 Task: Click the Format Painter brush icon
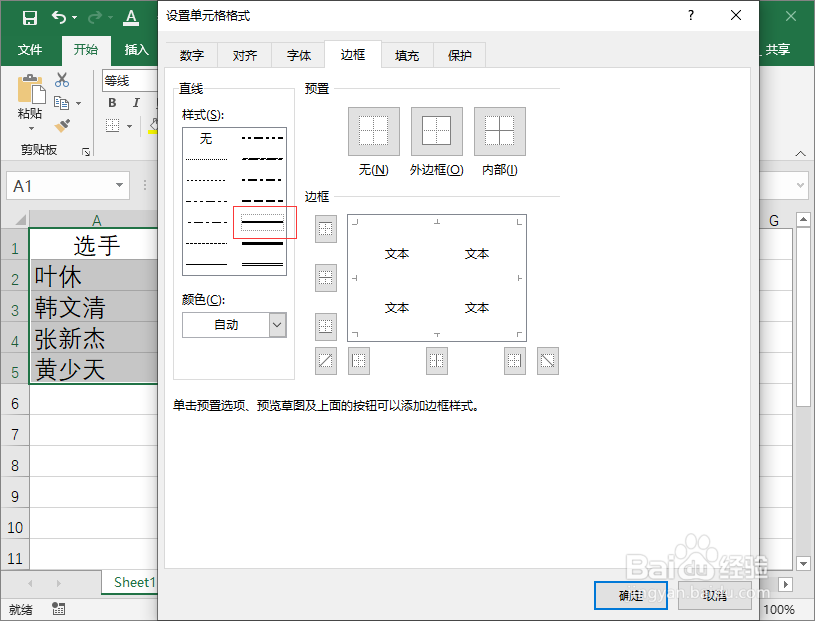pos(62,125)
